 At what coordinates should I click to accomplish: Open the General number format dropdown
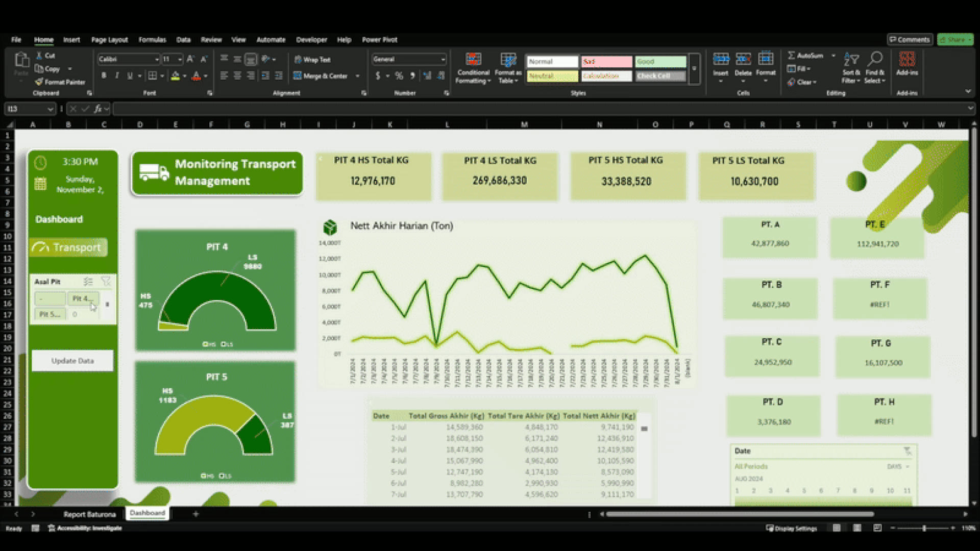(443, 59)
